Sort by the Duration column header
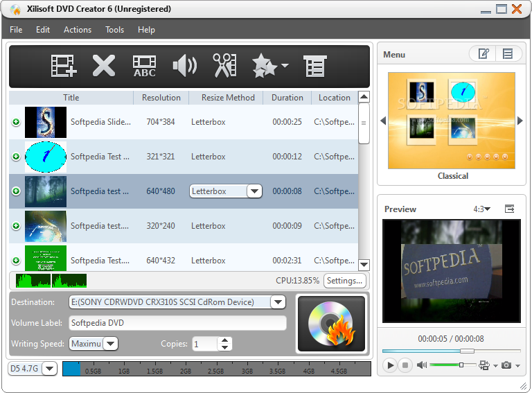Image resolution: width=532 pixels, height=393 pixels. pyautogui.click(x=287, y=98)
